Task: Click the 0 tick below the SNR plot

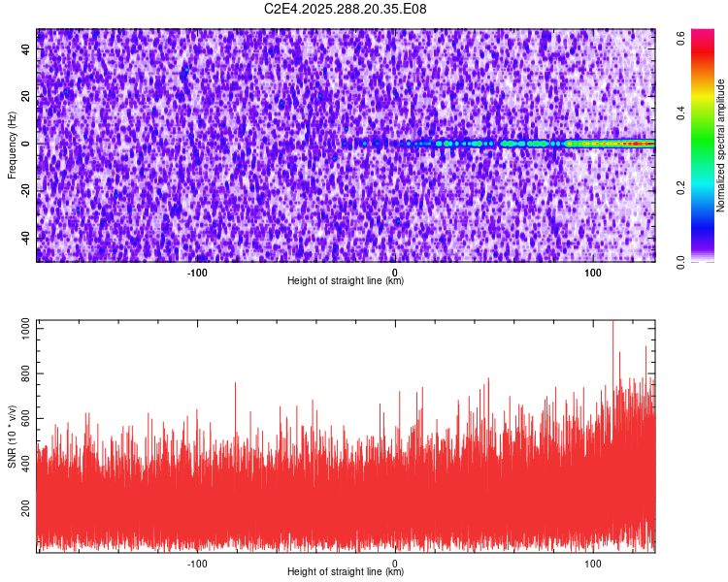Action: pos(395,563)
